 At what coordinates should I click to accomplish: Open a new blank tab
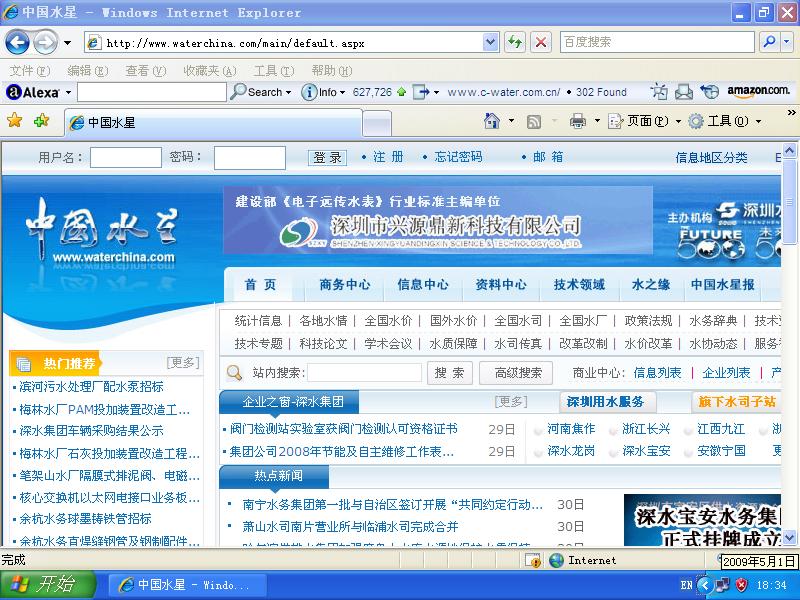coord(377,123)
